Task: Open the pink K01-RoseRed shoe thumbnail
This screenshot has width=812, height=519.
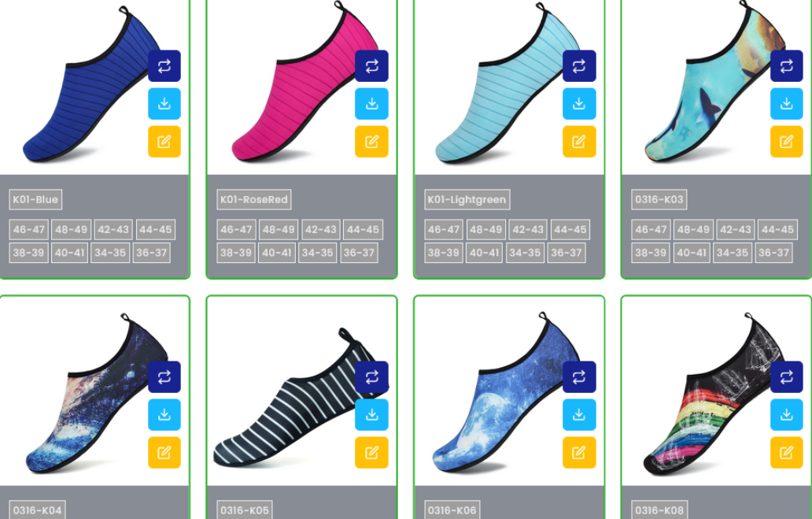Action: point(302,87)
